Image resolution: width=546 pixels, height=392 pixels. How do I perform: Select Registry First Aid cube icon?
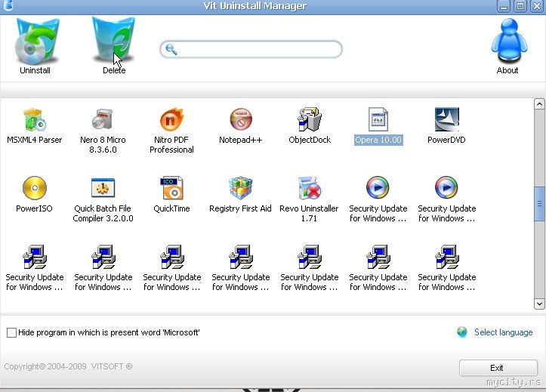tap(241, 188)
